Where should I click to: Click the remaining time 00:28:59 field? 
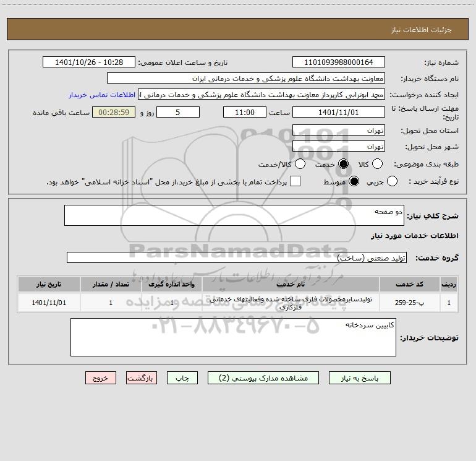click(x=114, y=112)
